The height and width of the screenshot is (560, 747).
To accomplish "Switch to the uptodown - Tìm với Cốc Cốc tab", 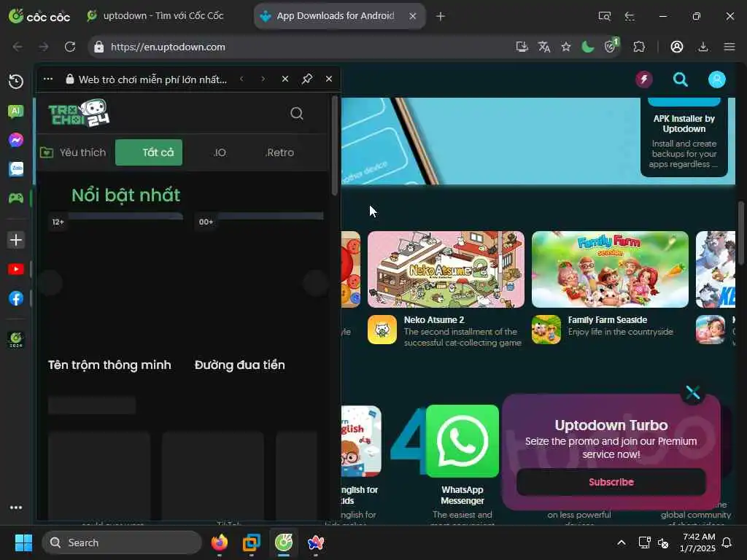I will pyautogui.click(x=155, y=16).
